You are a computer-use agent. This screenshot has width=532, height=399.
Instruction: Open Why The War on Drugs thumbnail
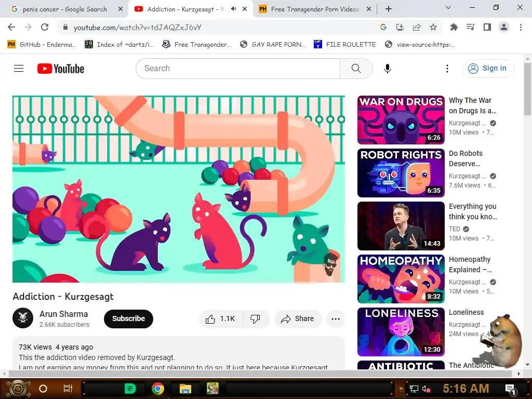pos(401,120)
